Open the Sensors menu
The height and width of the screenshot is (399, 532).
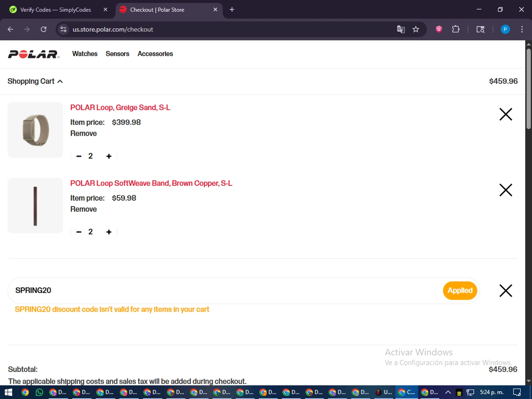117,54
